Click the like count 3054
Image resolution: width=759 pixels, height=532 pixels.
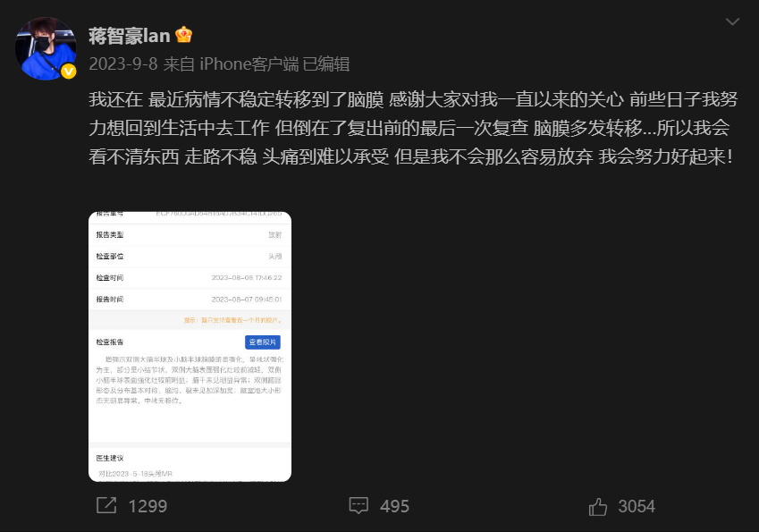[x=637, y=506]
